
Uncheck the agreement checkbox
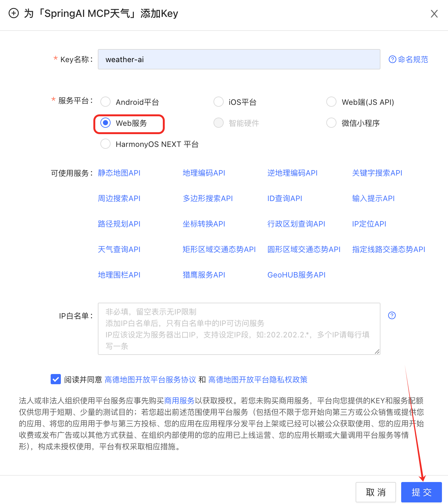pyautogui.click(x=56, y=379)
